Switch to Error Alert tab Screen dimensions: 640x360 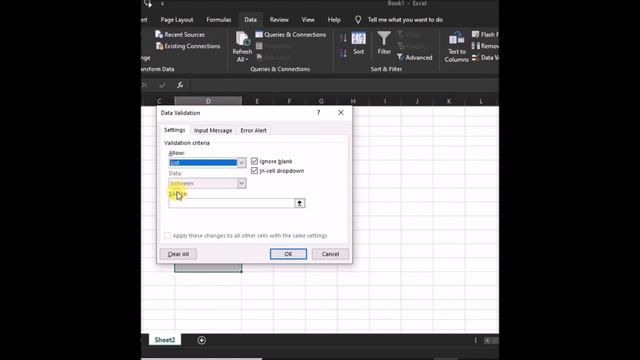click(x=253, y=130)
